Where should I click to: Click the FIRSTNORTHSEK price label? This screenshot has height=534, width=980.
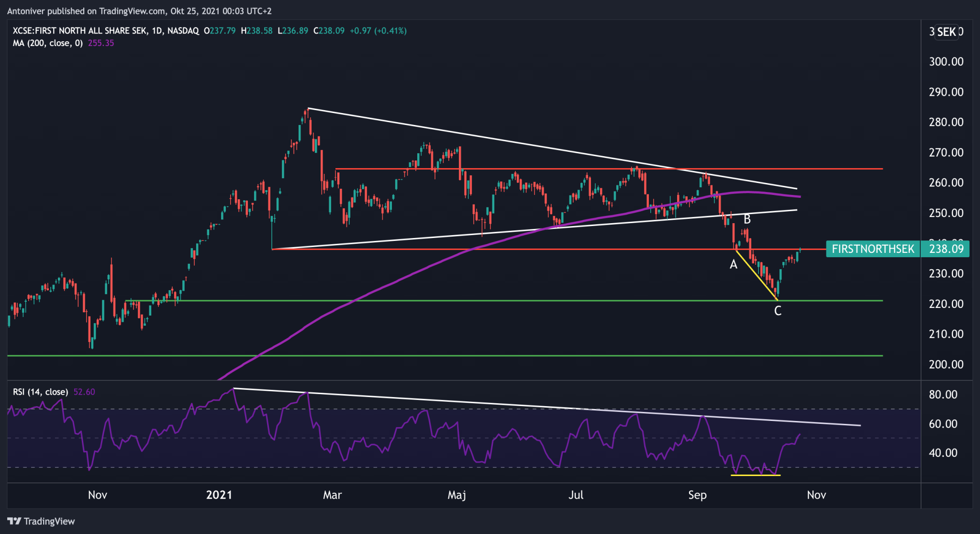872,249
